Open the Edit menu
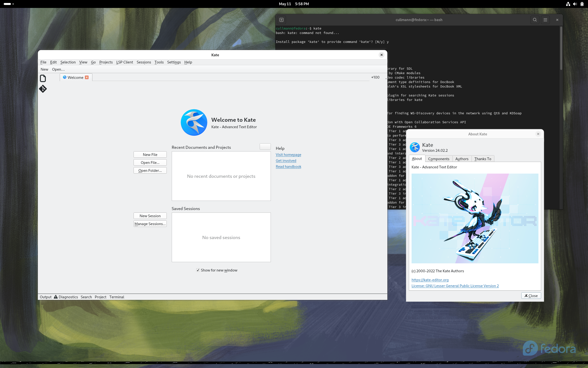The image size is (588, 368). coord(53,62)
